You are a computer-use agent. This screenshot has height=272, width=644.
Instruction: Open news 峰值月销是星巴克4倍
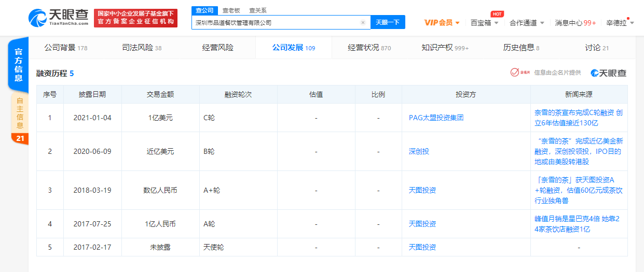(x=578, y=224)
